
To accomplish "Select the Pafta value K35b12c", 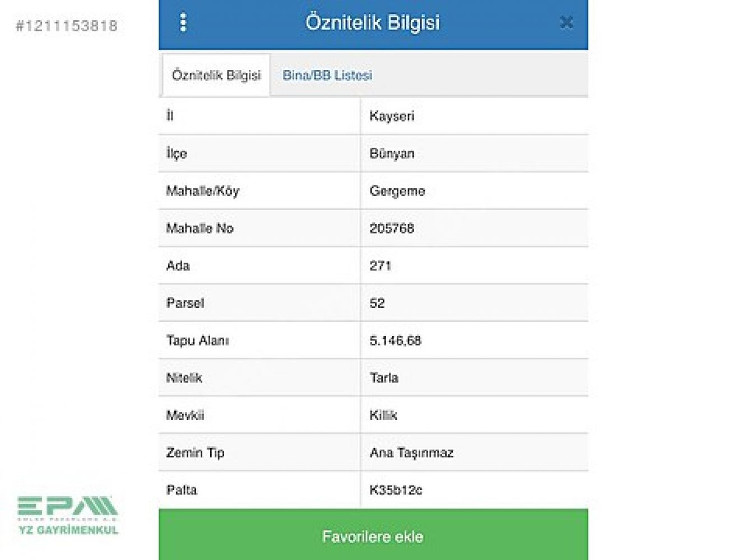I will click(x=396, y=490).
